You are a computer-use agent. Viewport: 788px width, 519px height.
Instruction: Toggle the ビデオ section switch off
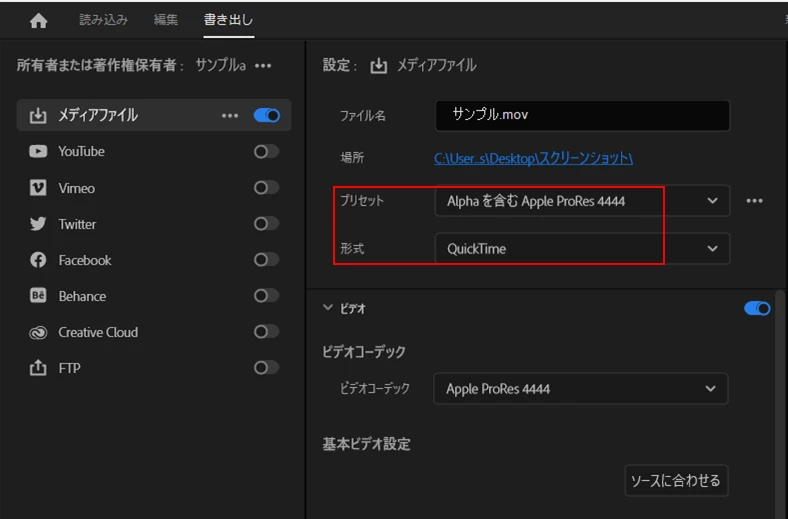click(757, 308)
